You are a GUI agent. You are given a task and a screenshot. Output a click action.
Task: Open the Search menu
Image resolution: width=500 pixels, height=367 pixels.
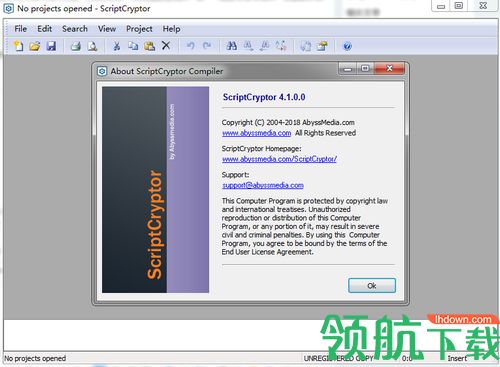(x=75, y=29)
